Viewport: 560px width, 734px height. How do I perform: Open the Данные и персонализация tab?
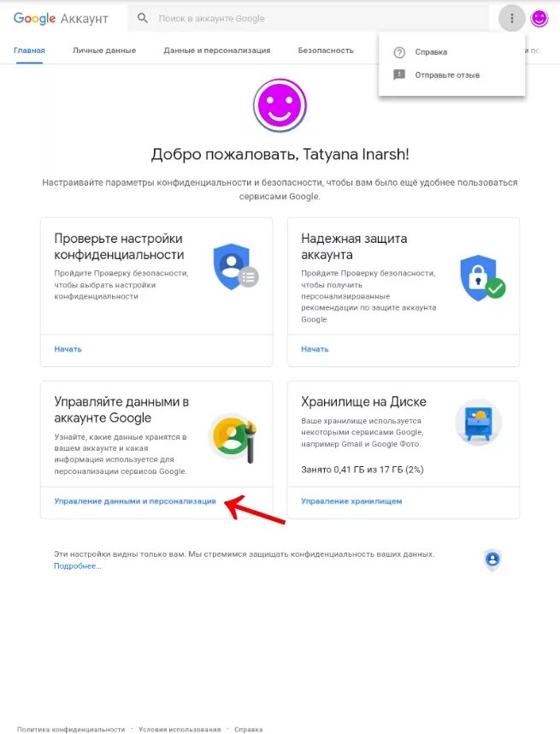(217, 50)
